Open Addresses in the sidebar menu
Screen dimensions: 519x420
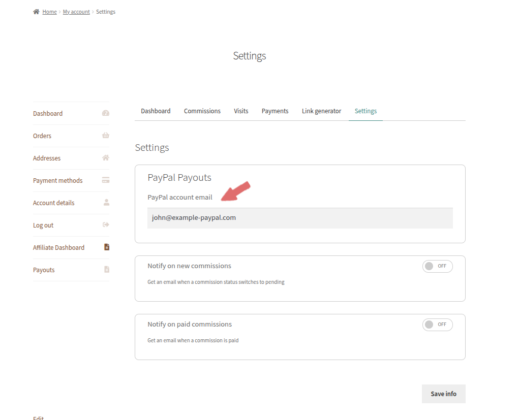click(47, 158)
